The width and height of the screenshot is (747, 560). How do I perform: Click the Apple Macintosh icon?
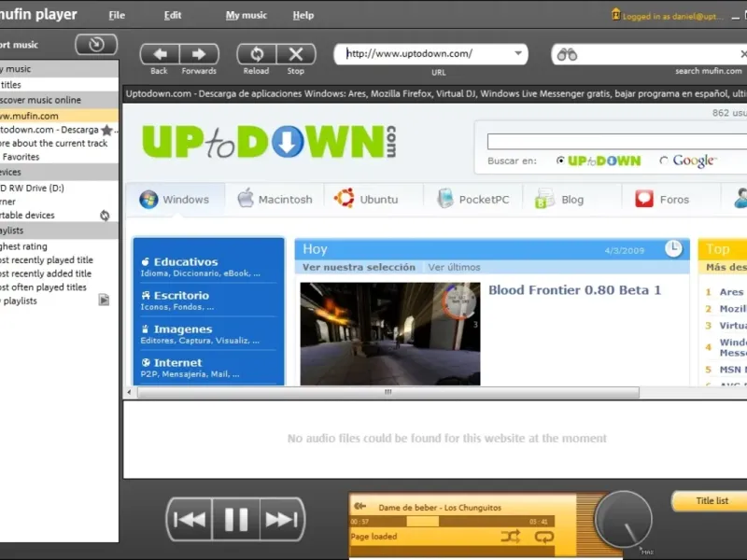pyautogui.click(x=246, y=198)
